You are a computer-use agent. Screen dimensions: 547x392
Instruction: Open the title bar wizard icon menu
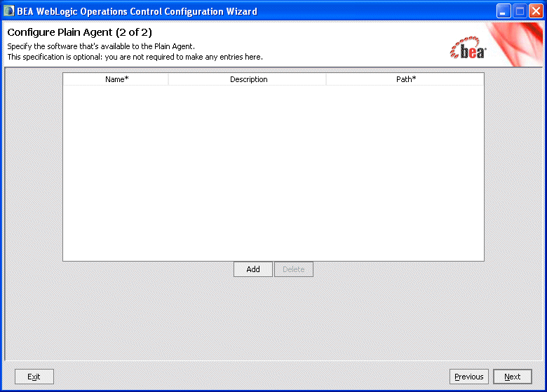8,11
